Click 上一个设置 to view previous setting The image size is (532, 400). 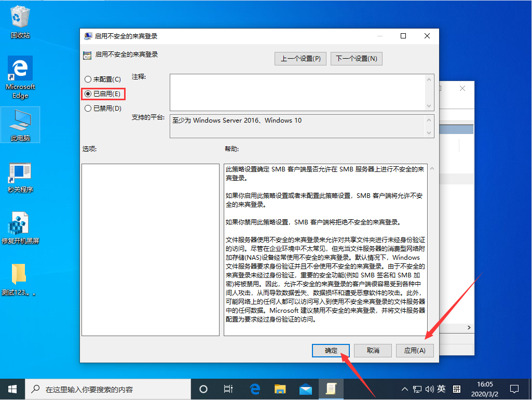tap(299, 58)
